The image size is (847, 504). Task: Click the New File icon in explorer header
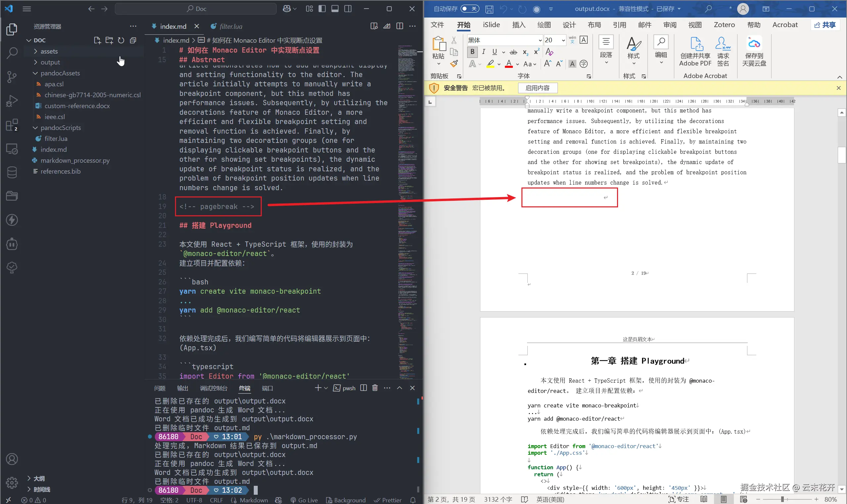(97, 40)
